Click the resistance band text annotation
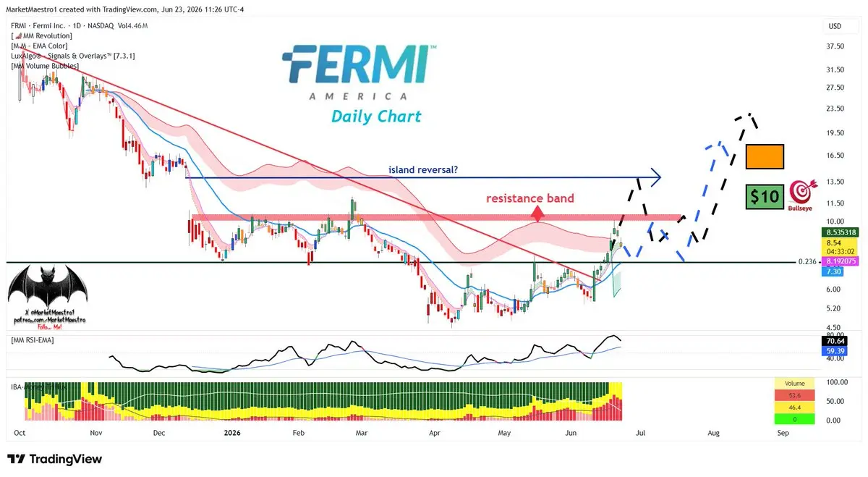Screen dimensions: 868x477 [530, 198]
